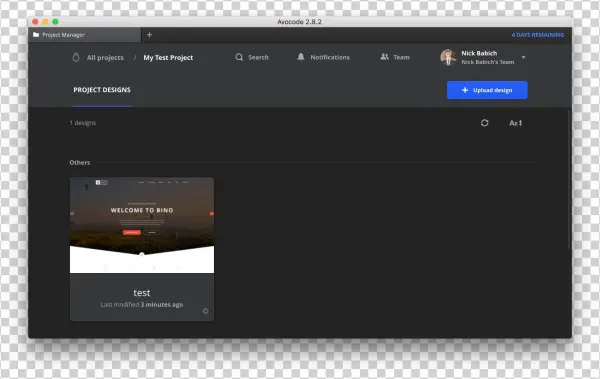600x379 pixels.
Task: Click the Others group heading
Action: pyautogui.click(x=80, y=162)
